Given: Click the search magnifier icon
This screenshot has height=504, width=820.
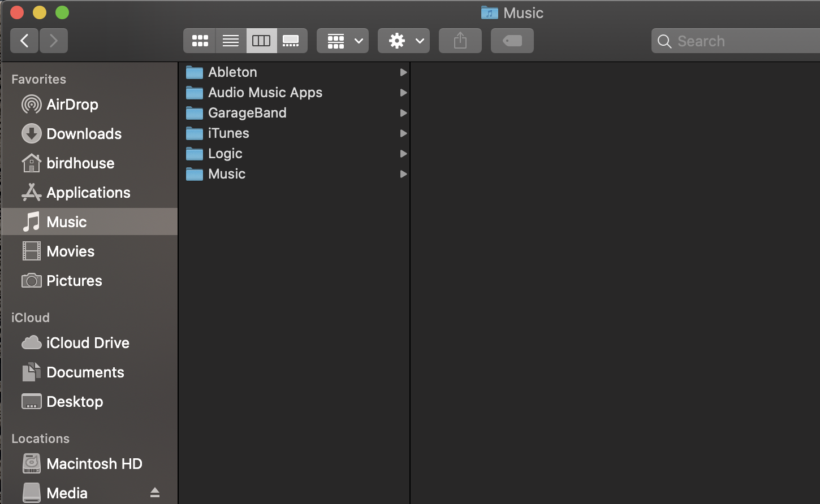Looking at the screenshot, I should point(665,41).
